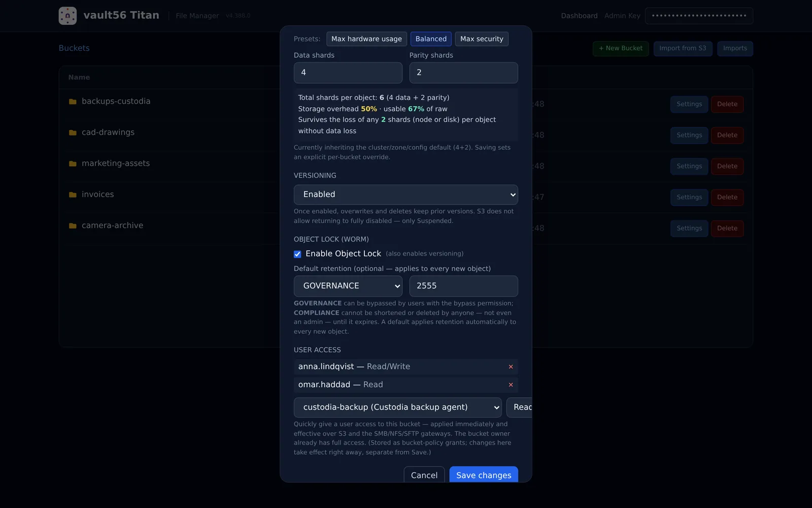This screenshot has height=508, width=812.
Task: Click the retention days field showing 2555
Action: 464,286
